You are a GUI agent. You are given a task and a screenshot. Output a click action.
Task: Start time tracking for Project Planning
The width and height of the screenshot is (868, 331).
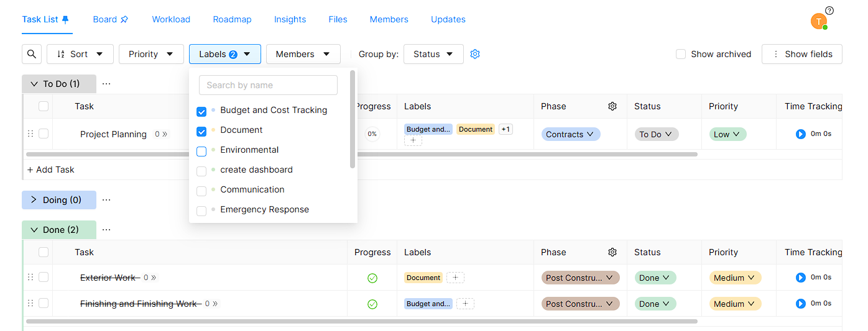pyautogui.click(x=800, y=134)
